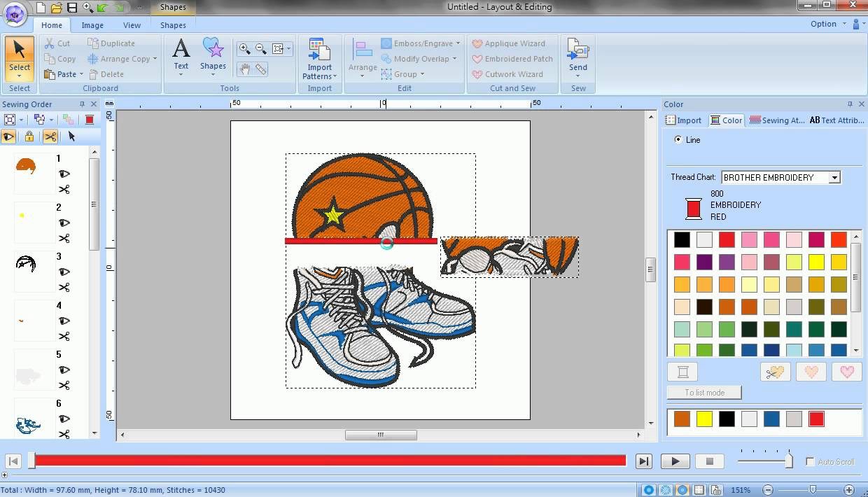Image resolution: width=868 pixels, height=497 pixels.
Task: Click the To list mode button
Action: (704, 393)
